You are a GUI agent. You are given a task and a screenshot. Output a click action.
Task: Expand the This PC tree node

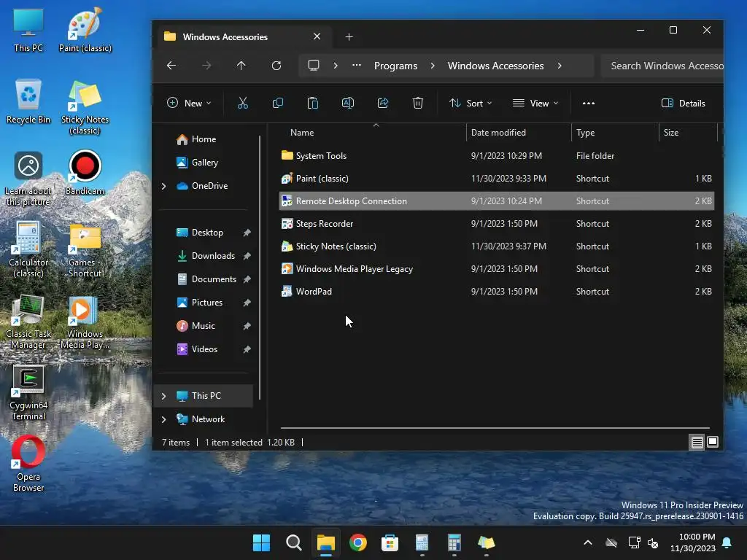pyautogui.click(x=164, y=396)
